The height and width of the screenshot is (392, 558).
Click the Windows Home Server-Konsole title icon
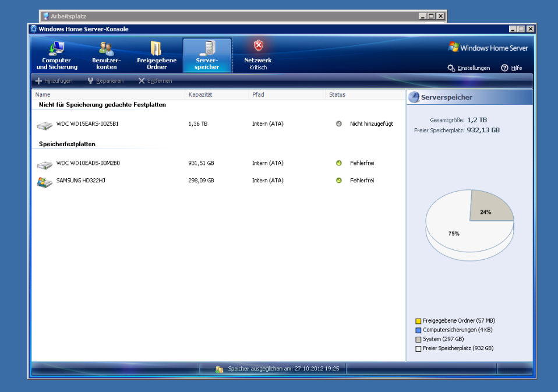point(34,29)
